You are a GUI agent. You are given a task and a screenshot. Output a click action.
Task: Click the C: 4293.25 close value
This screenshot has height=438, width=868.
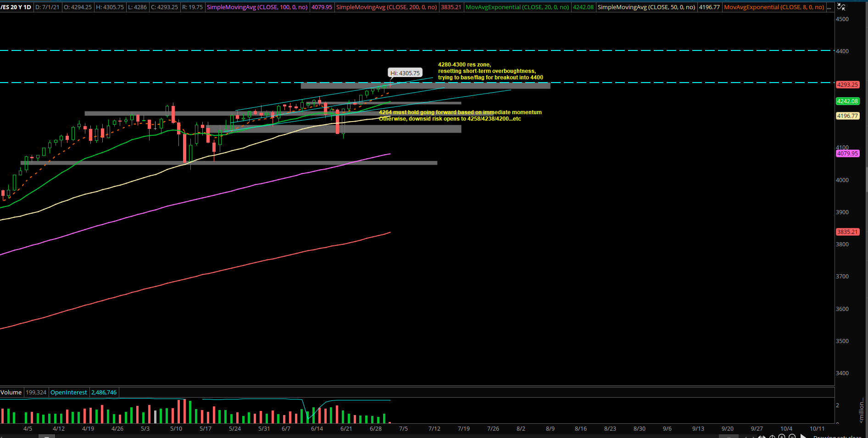(165, 7)
